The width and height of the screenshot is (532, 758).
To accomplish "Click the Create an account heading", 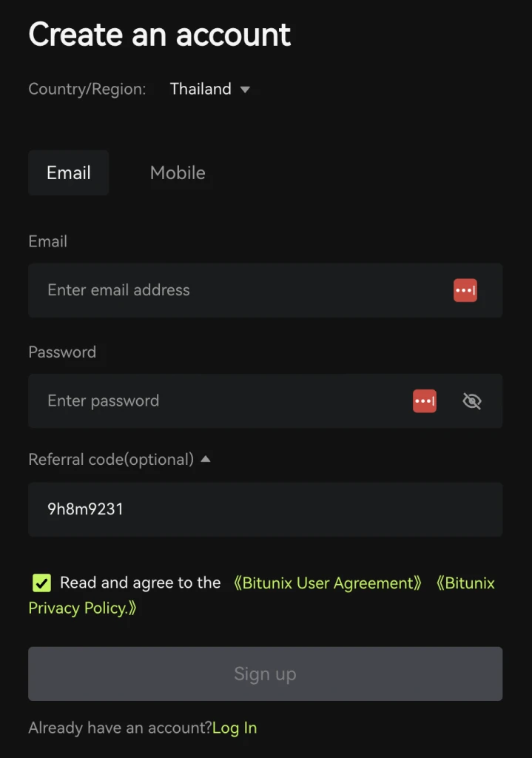I will pos(159,35).
